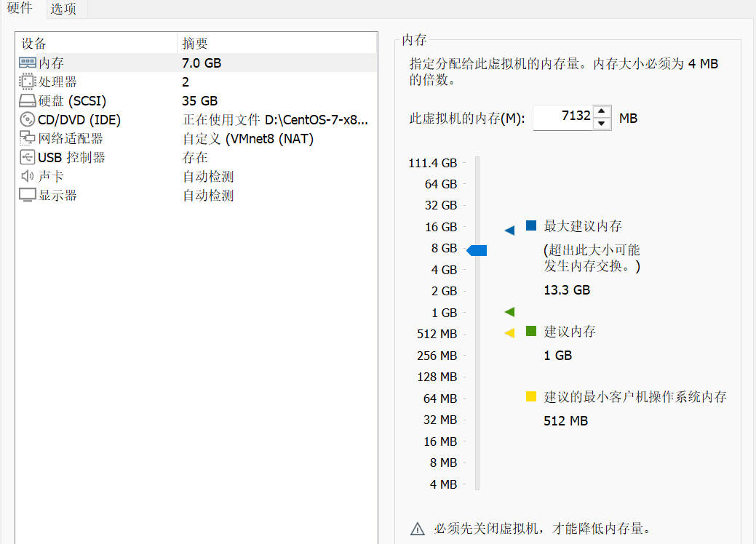The width and height of the screenshot is (756, 544).
Task: Select the USB 控制器 device row
Action: [196, 157]
